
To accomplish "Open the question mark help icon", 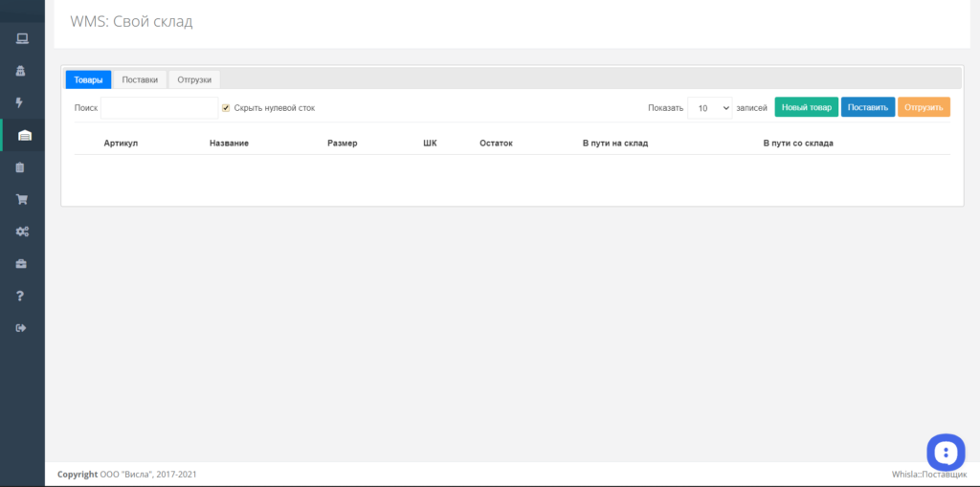I will point(20,296).
